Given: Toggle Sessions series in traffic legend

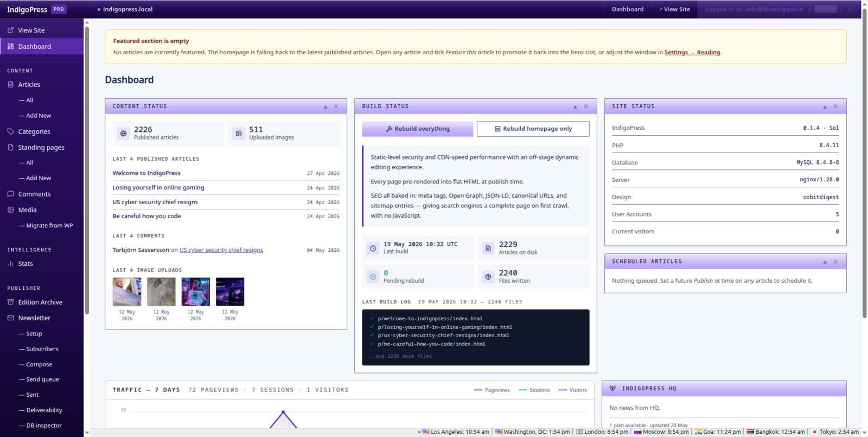Looking at the screenshot, I should pyautogui.click(x=534, y=390).
